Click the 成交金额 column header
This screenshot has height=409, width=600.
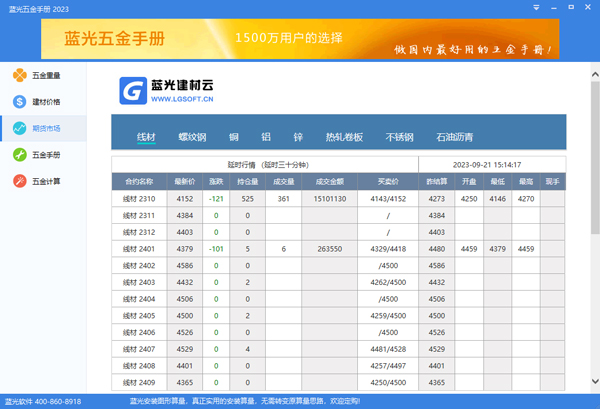(x=329, y=182)
